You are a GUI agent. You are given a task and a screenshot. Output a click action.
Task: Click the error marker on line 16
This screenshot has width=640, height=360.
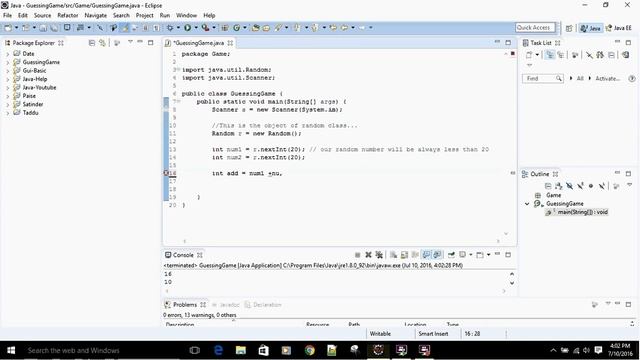coord(166,173)
